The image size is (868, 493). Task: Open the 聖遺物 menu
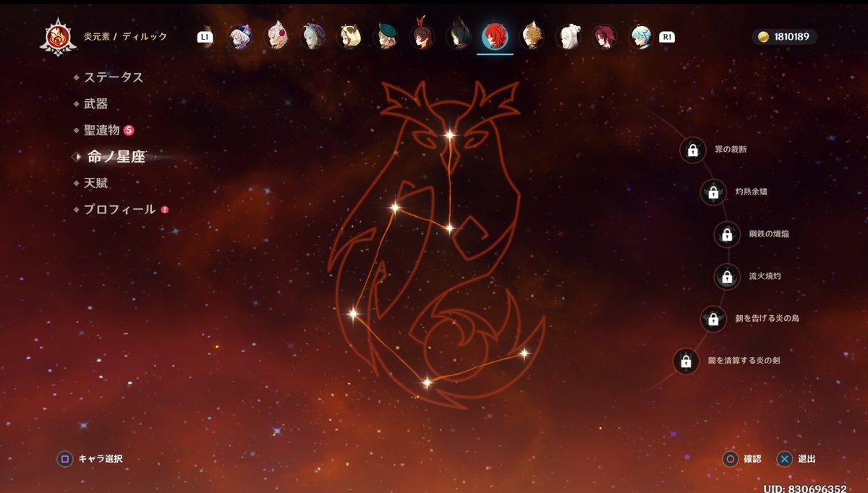pyautogui.click(x=103, y=130)
